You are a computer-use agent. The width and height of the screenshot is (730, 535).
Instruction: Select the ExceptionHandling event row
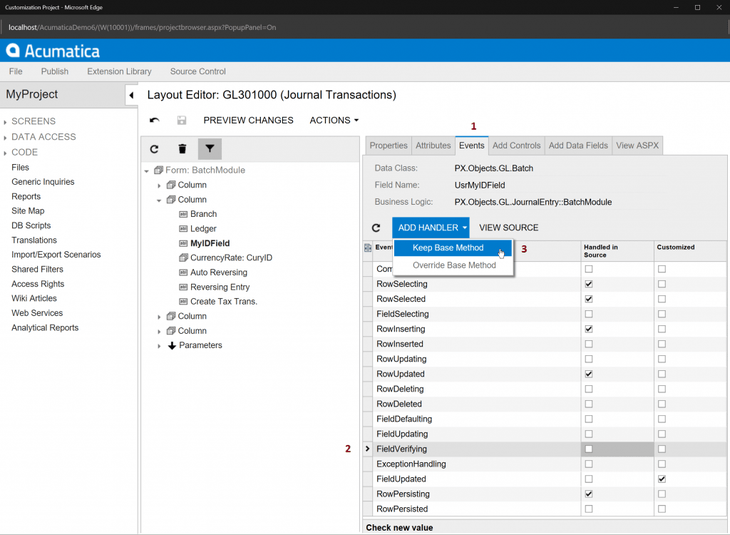point(545,464)
